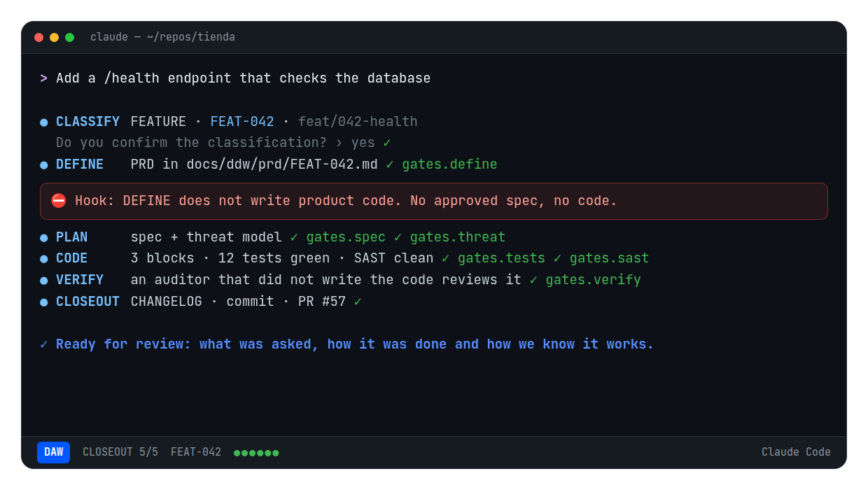Click the DEFINE phase label
This screenshot has height=490, width=868.
click(x=80, y=164)
